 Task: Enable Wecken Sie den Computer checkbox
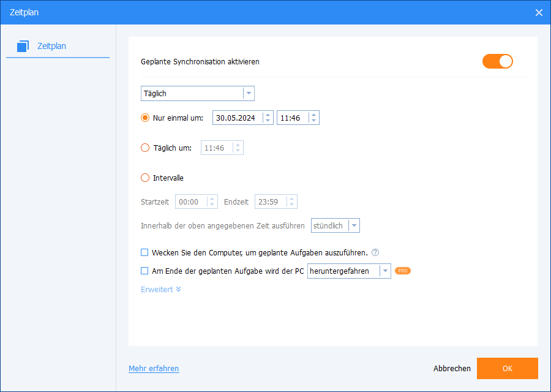click(144, 252)
